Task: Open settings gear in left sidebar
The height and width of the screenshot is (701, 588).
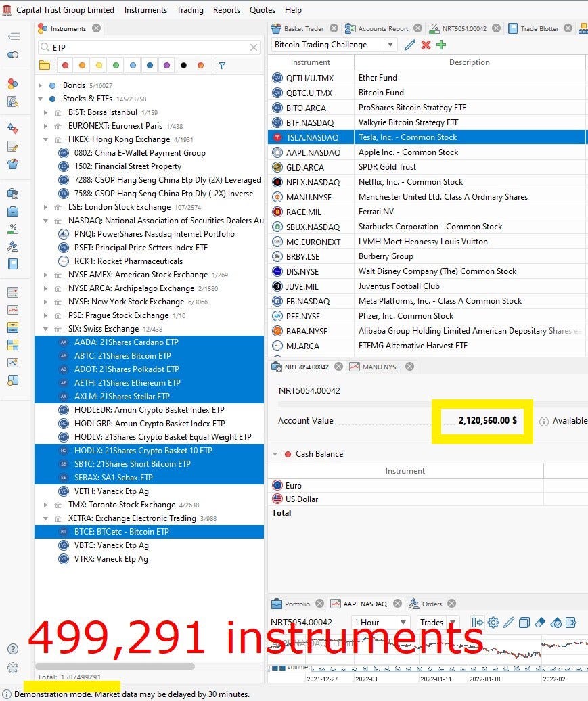Action: [x=13, y=668]
